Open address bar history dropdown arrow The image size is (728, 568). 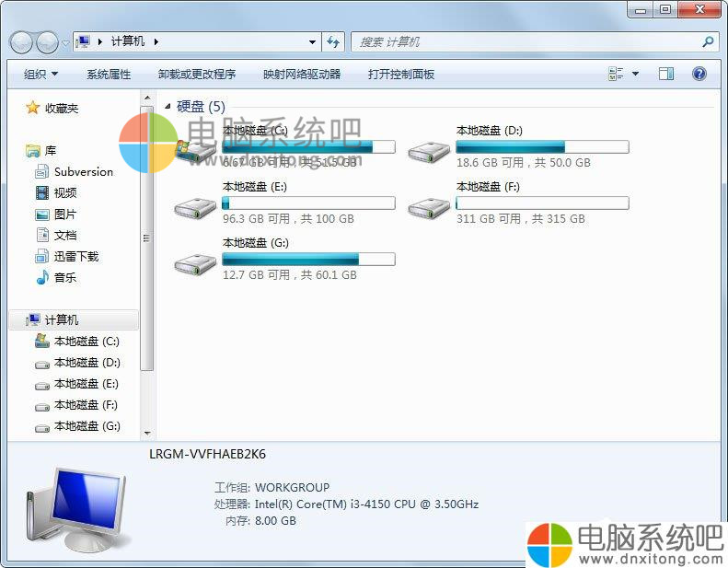(312, 42)
